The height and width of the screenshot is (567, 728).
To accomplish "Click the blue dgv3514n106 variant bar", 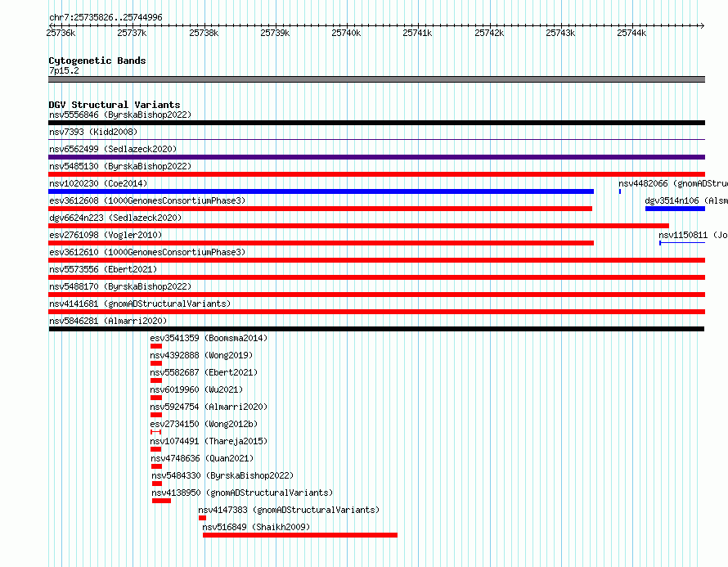I will 675,209.
